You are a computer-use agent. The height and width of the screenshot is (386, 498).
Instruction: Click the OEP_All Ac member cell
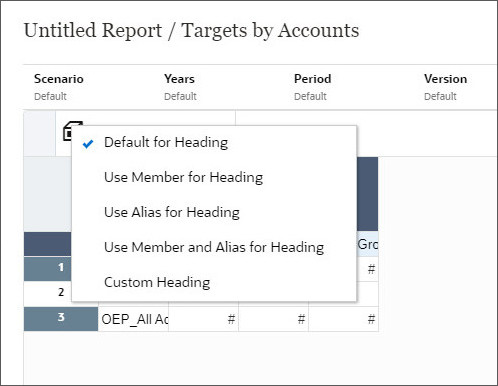(133, 319)
